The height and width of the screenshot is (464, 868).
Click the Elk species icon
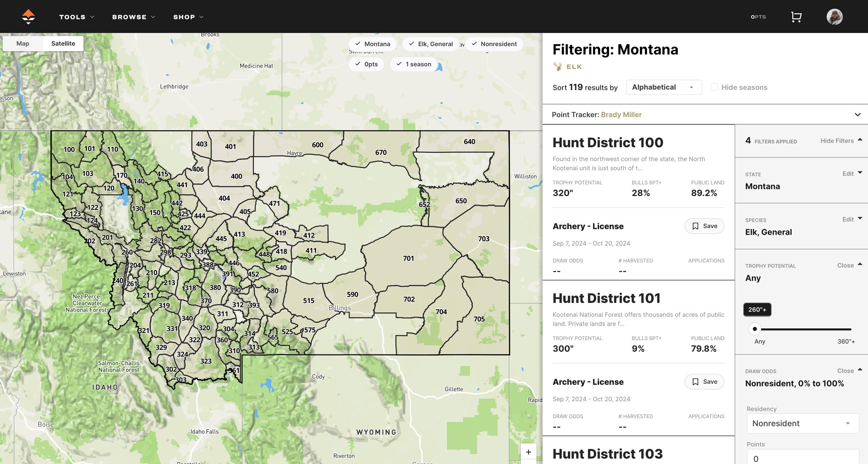coord(557,66)
